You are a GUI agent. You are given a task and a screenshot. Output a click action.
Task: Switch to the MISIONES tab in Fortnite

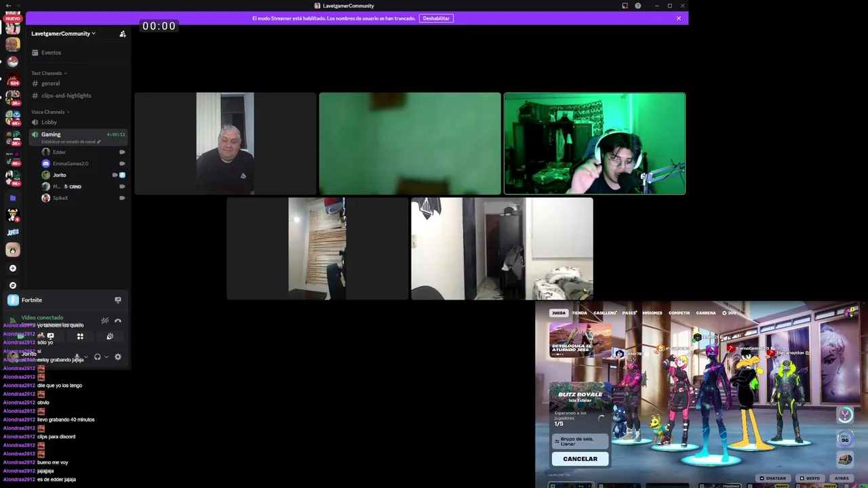652,313
